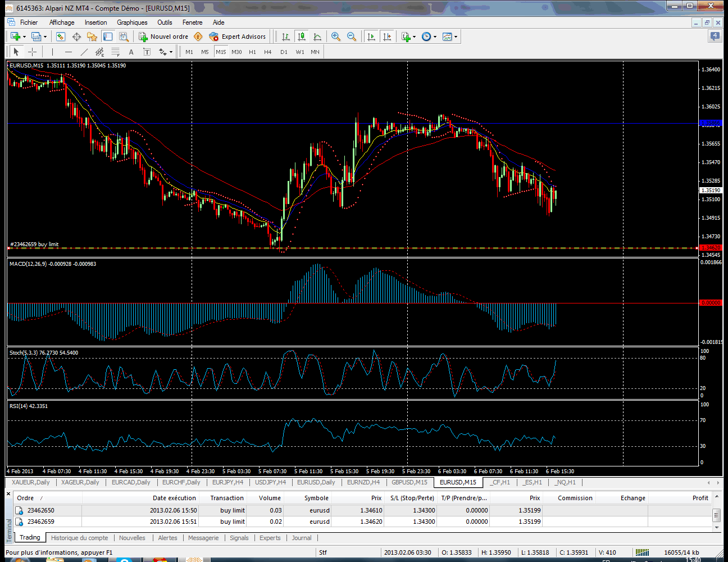
Task: Click the zoom out magnifier icon
Action: click(352, 37)
